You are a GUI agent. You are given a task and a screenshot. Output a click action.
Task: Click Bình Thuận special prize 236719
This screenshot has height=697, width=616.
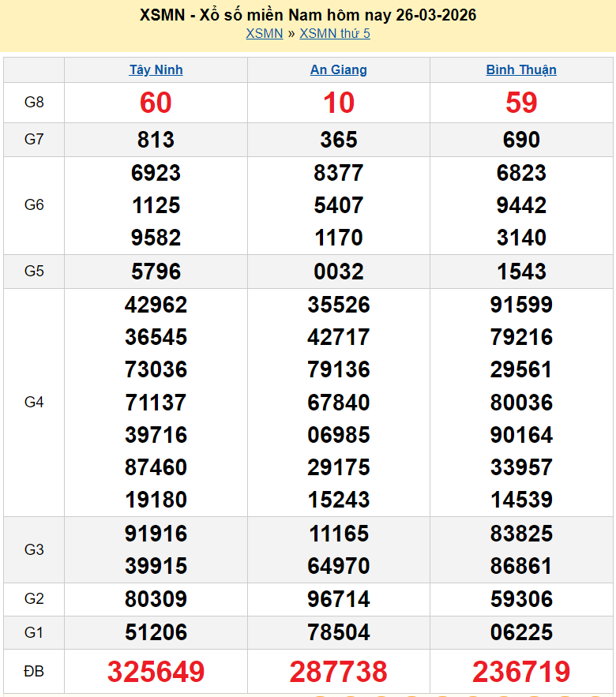point(521,672)
